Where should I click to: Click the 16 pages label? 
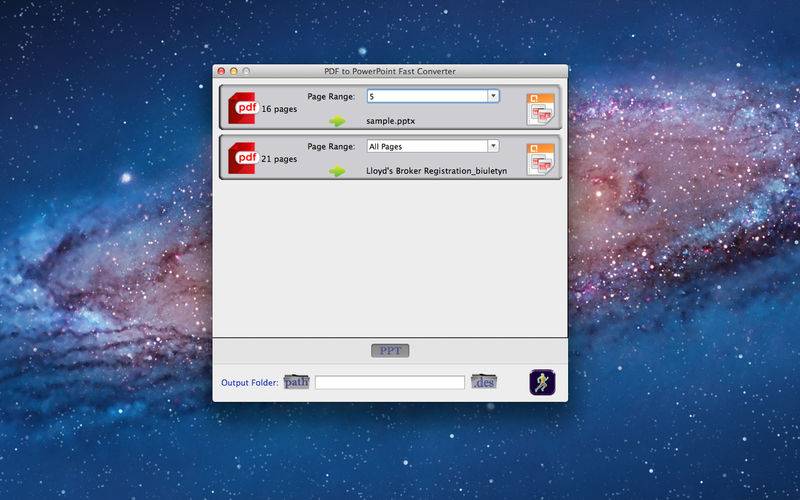279,109
